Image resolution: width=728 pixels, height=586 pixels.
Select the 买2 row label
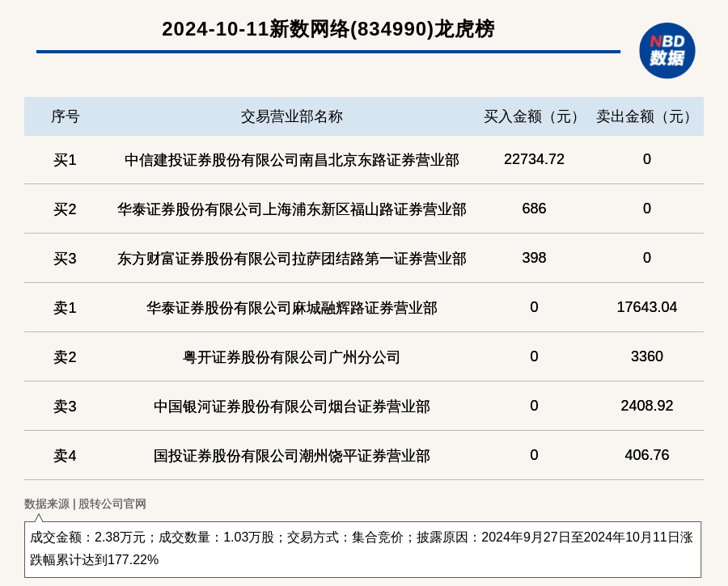[65, 209]
